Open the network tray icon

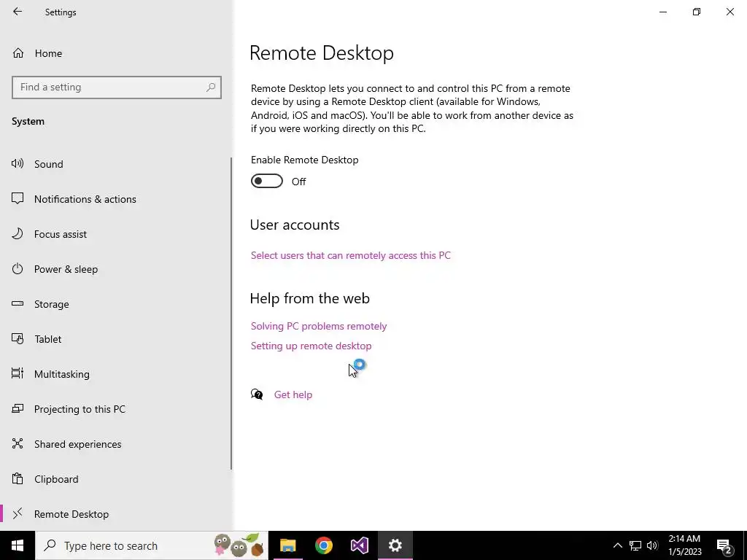pyautogui.click(x=635, y=545)
